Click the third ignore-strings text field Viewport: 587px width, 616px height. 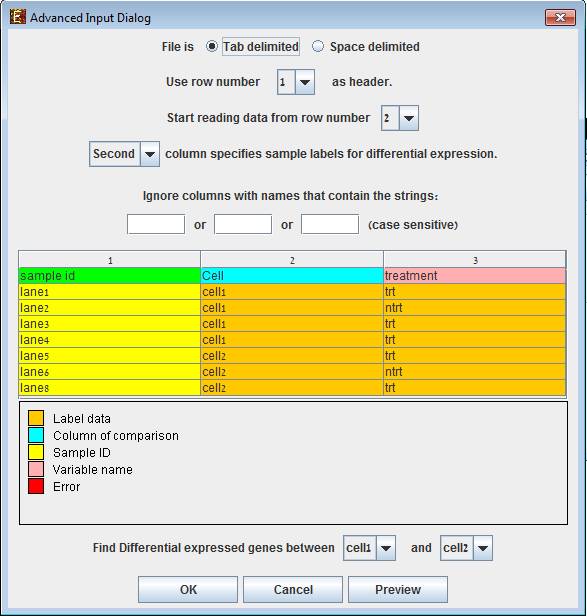[330, 224]
